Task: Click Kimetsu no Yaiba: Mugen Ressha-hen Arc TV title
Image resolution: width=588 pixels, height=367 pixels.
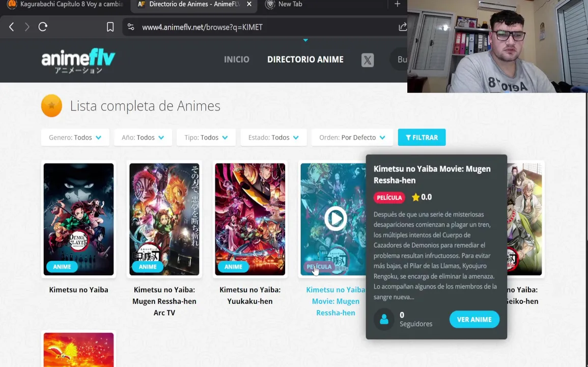Action: tap(164, 301)
